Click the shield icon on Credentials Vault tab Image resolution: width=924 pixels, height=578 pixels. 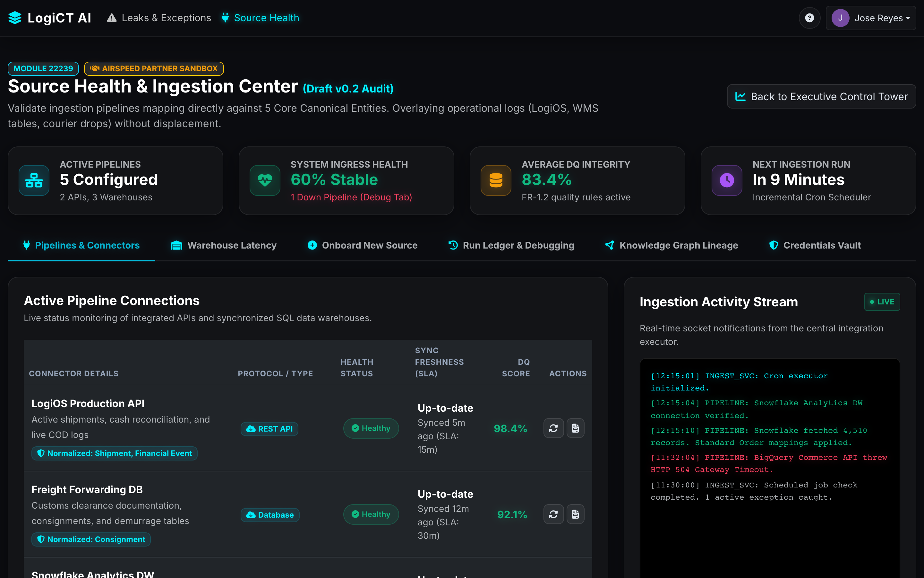pos(774,245)
